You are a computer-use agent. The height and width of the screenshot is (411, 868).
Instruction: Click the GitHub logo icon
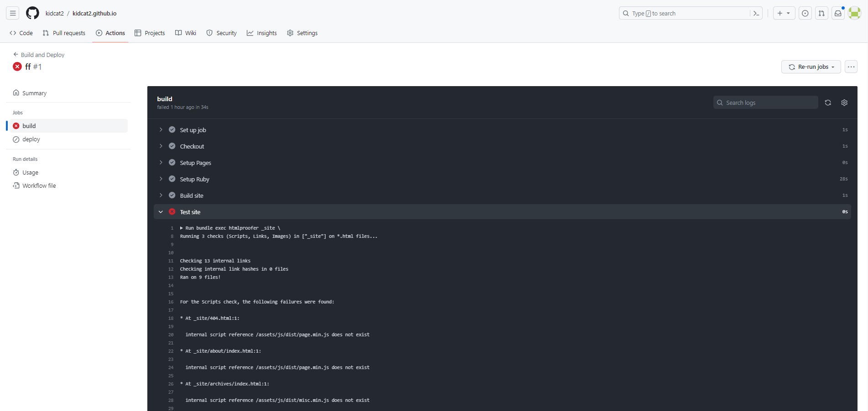tap(32, 13)
